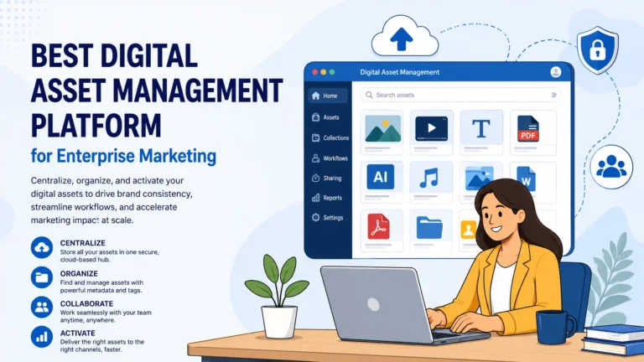This screenshot has height=362, width=644.
Task: Click 'for Enterprise Marketing' subtitle
Action: [x=123, y=156]
